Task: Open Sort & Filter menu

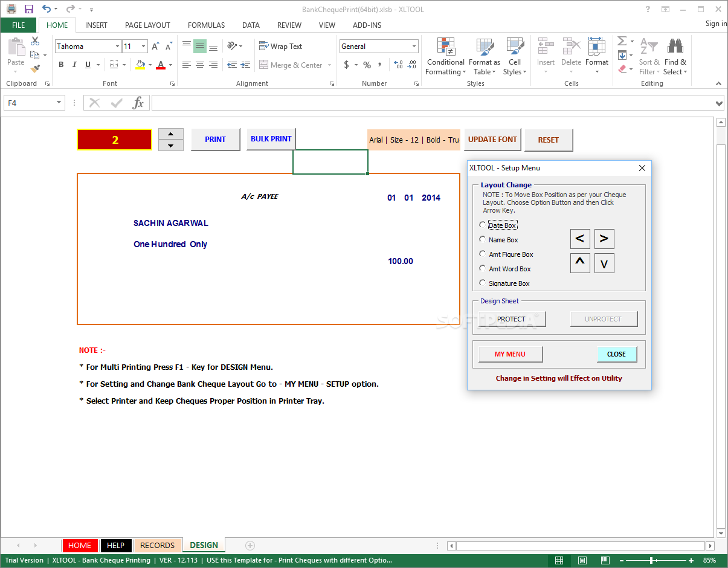Action: [649, 57]
